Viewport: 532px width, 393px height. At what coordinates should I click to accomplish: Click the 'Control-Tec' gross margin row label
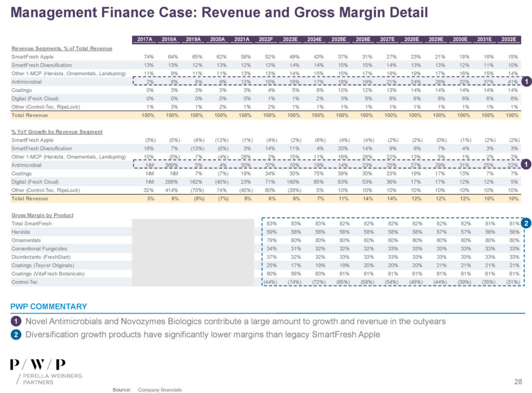[24, 282]
